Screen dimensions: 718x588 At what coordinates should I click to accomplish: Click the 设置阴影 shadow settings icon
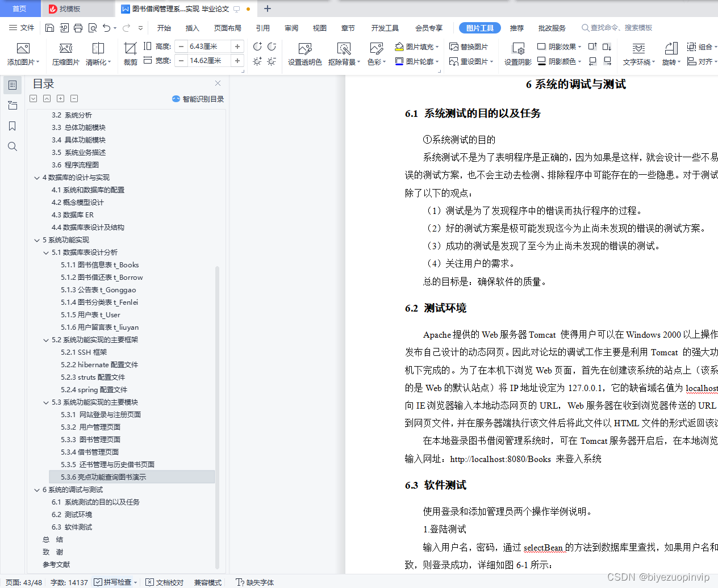click(x=517, y=53)
